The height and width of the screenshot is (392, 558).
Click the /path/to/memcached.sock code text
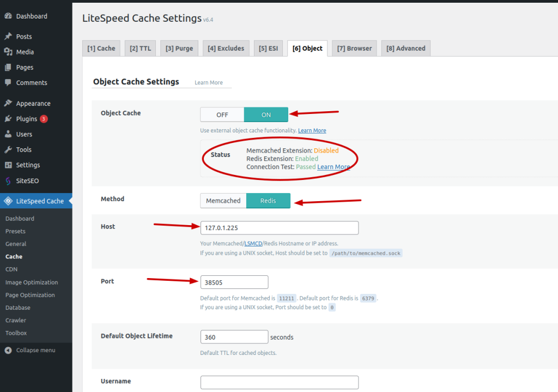coord(366,254)
